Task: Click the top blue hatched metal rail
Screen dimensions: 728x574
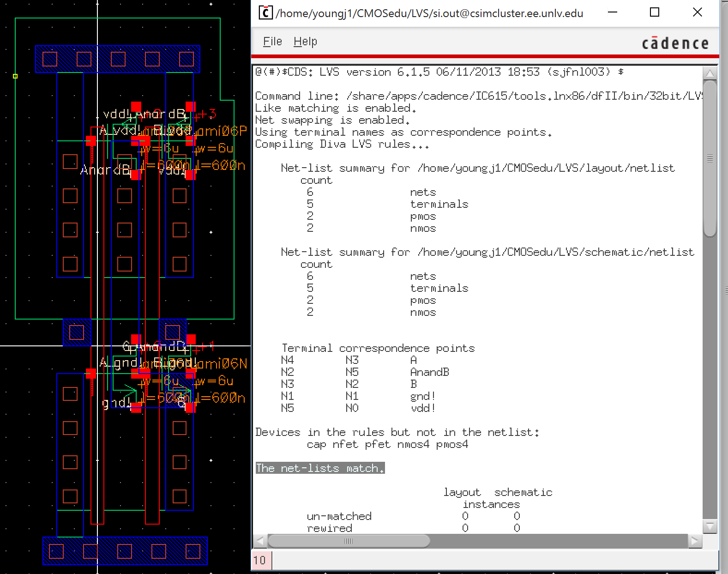Action: coord(118,59)
